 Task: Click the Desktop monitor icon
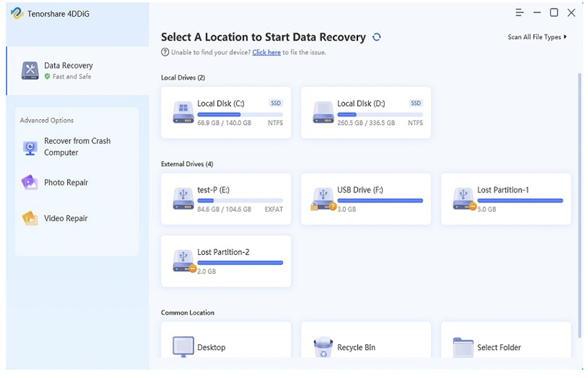(x=184, y=346)
